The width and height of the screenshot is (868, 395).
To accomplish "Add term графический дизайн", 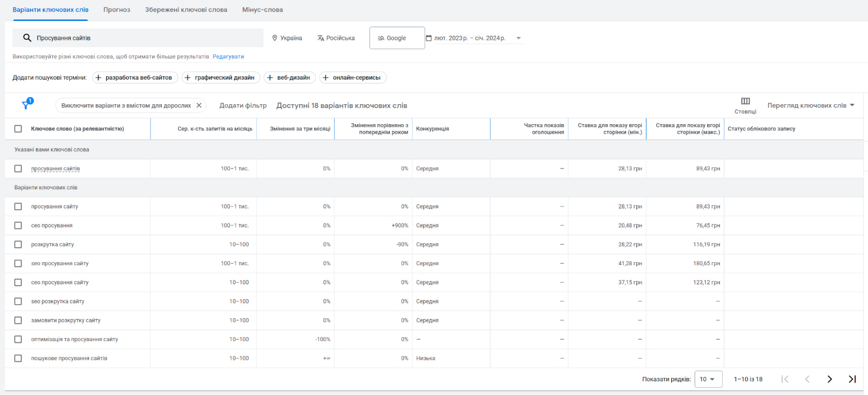I will coord(221,78).
